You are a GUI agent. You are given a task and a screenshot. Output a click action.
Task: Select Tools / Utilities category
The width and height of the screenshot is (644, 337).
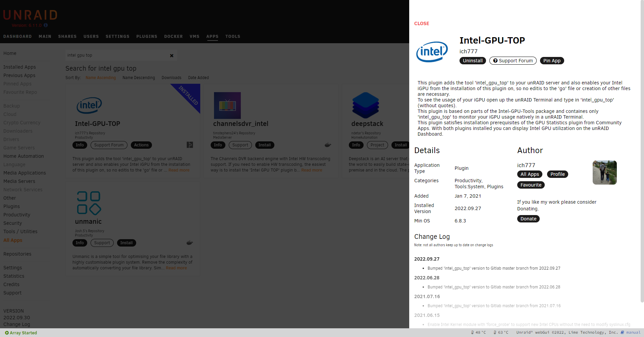(x=20, y=231)
